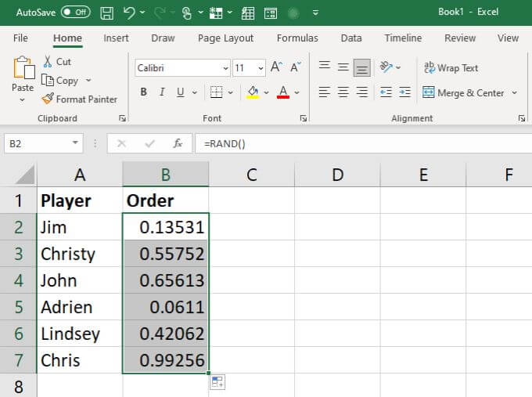Open the Copy options dropdown
The width and height of the screenshot is (532, 397).
click(88, 81)
